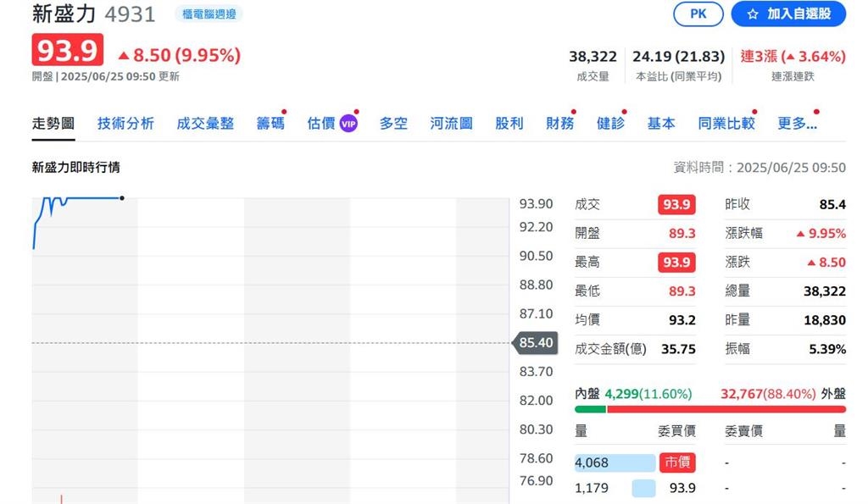Click the PK button
The height and width of the screenshot is (504, 868).
pos(700,14)
